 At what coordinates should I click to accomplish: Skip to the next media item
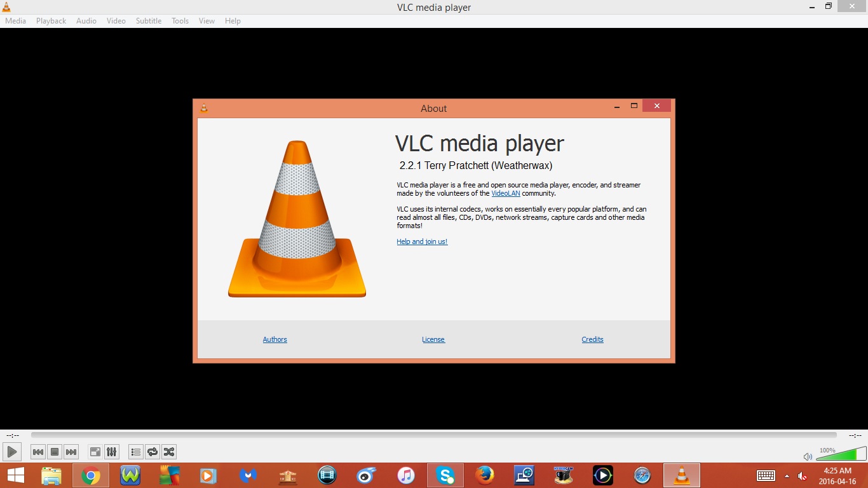[x=71, y=452]
